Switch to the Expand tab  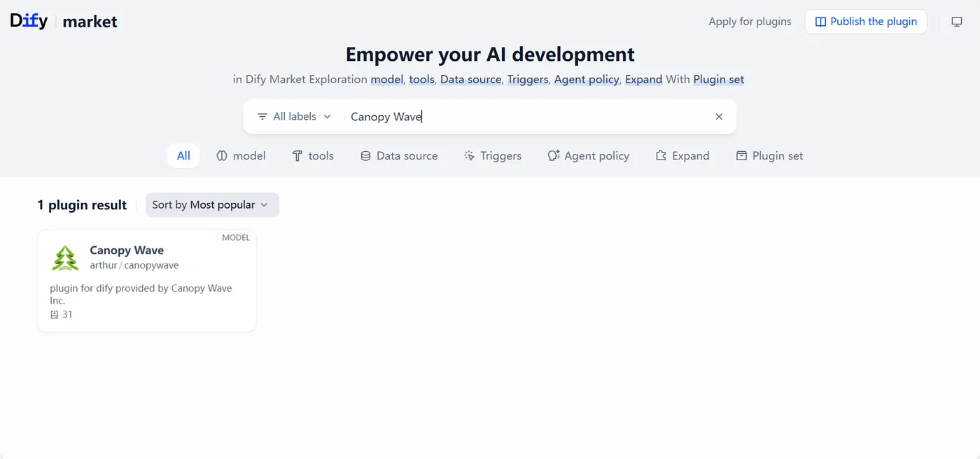tap(682, 156)
